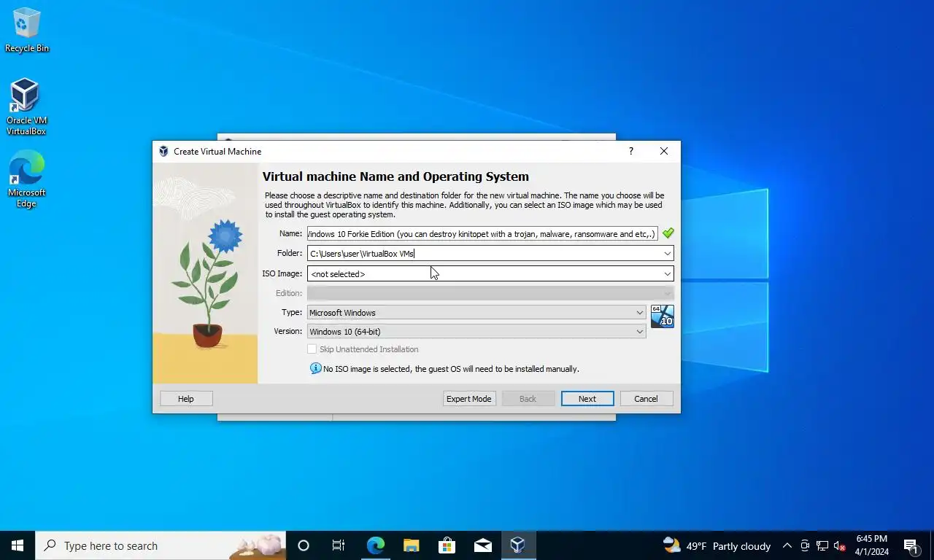Click the network status tray icon
Viewport: 934px width, 560px height.
click(822, 545)
